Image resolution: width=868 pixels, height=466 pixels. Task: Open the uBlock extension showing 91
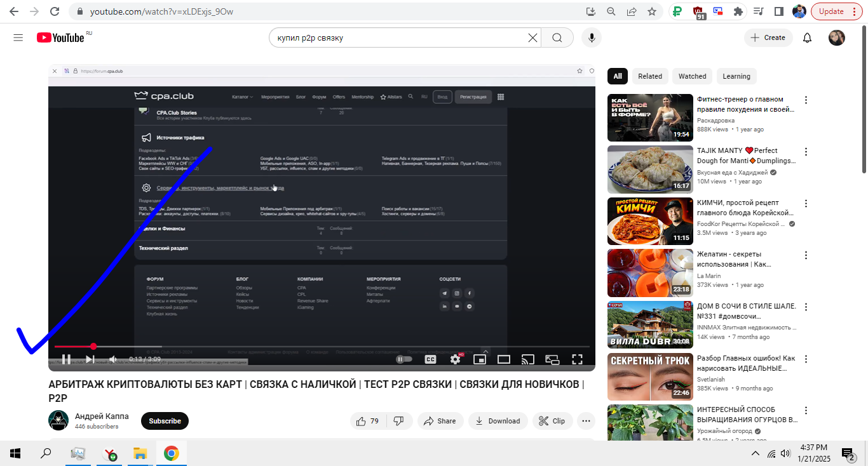point(699,12)
